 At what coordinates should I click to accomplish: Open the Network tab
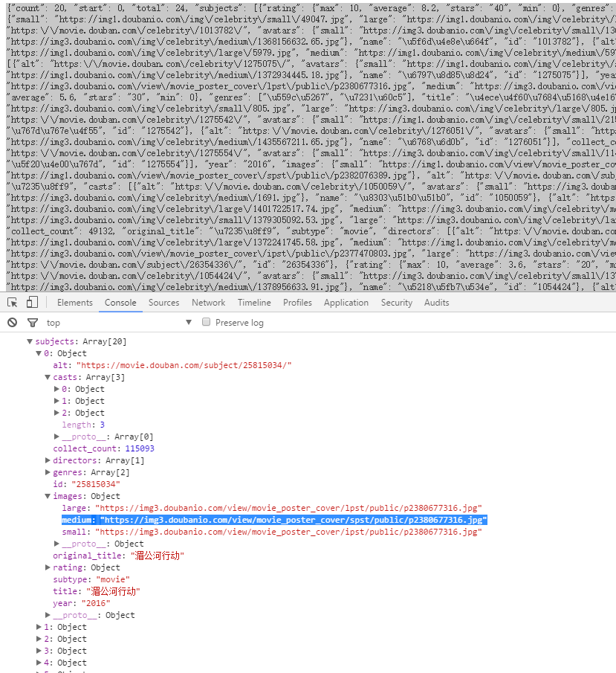click(208, 303)
